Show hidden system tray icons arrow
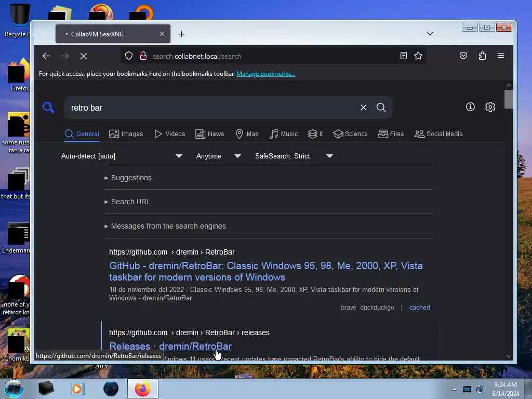 coord(454,389)
